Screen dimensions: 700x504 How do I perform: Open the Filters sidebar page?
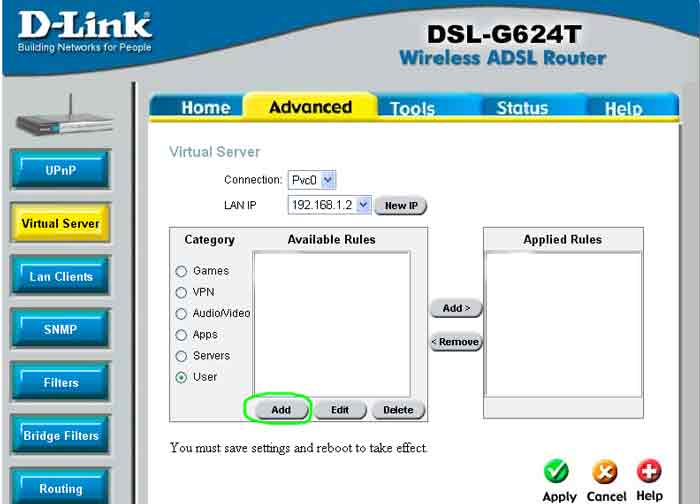[x=61, y=383]
